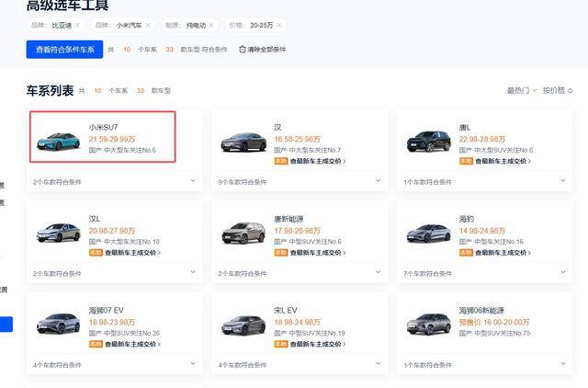Expand matching models for 海狮07 EV
The height and width of the screenshot is (388, 588).
[193, 363]
